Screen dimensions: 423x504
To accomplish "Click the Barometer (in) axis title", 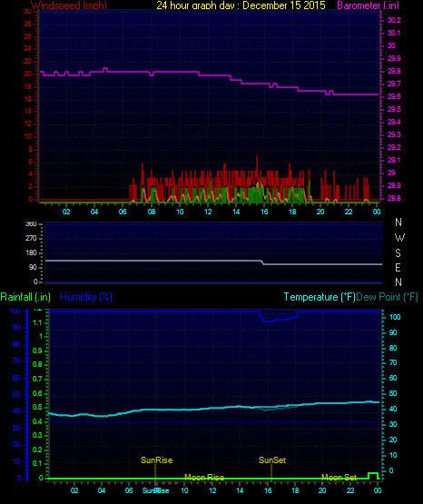I will pyautogui.click(x=368, y=5).
